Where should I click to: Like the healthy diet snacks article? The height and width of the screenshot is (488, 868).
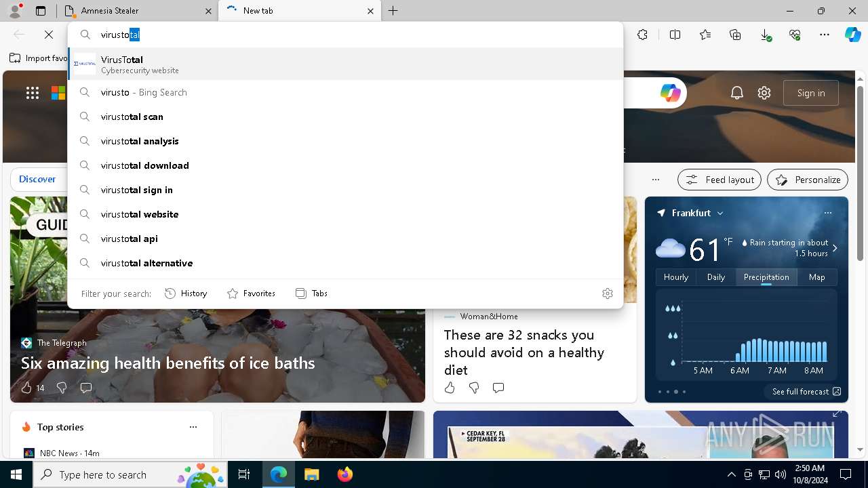click(450, 388)
